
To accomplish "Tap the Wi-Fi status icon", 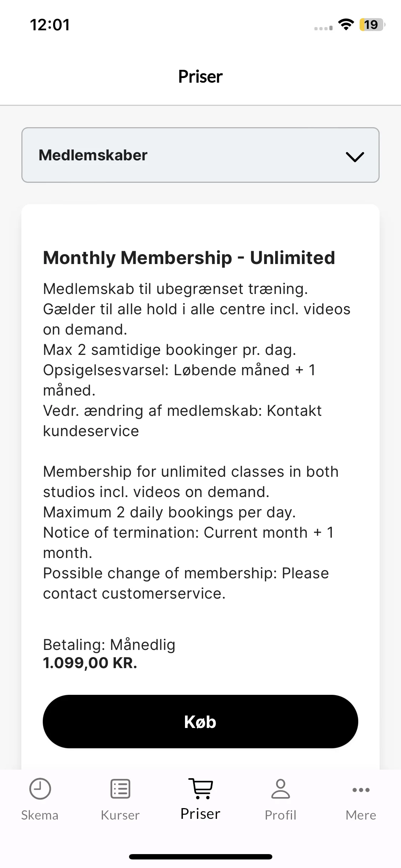I will click(346, 25).
